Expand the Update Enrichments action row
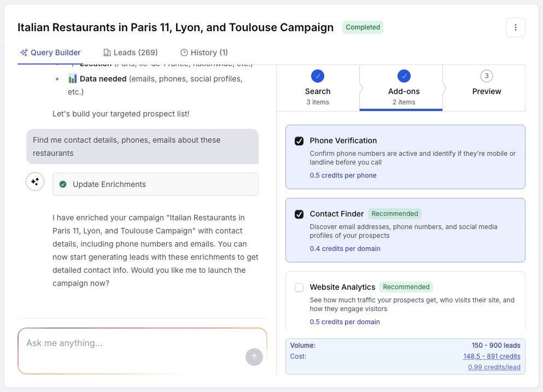This screenshot has width=543, height=392. click(x=155, y=184)
